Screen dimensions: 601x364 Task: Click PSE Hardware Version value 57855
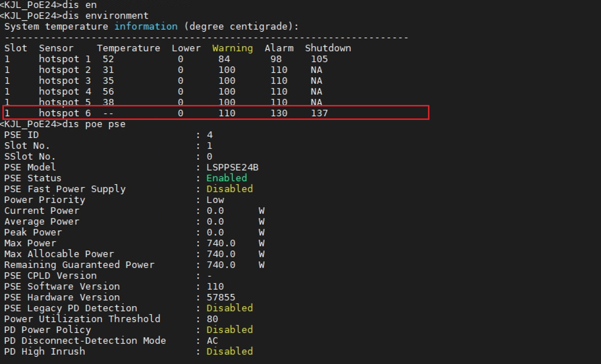(221, 297)
